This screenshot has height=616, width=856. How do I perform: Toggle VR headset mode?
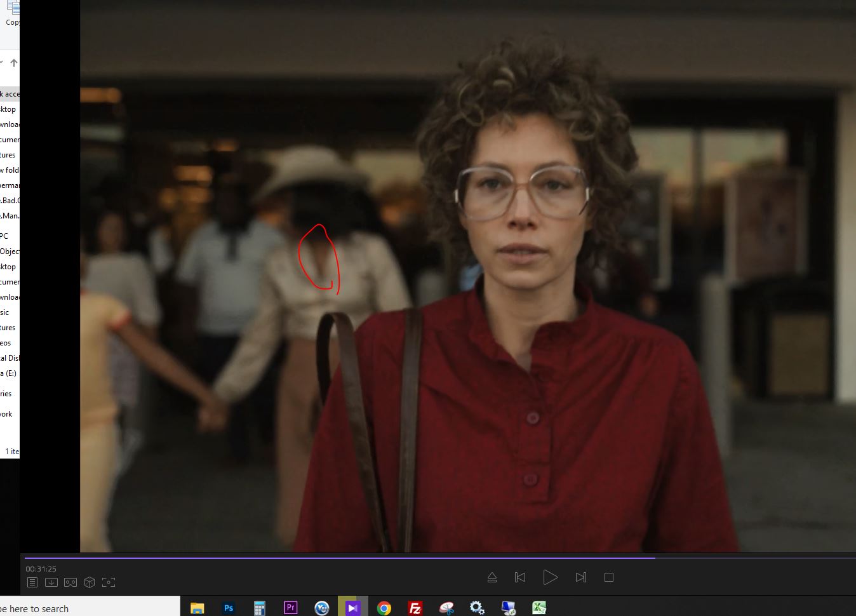click(x=70, y=582)
